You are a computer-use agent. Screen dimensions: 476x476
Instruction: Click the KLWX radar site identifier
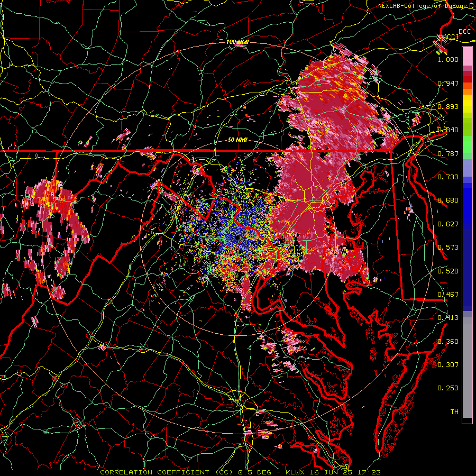click(x=296, y=472)
